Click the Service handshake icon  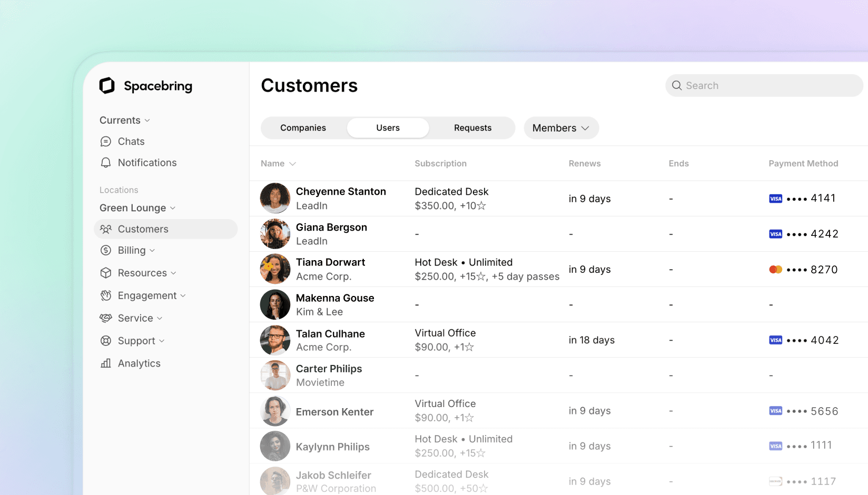[x=106, y=318]
